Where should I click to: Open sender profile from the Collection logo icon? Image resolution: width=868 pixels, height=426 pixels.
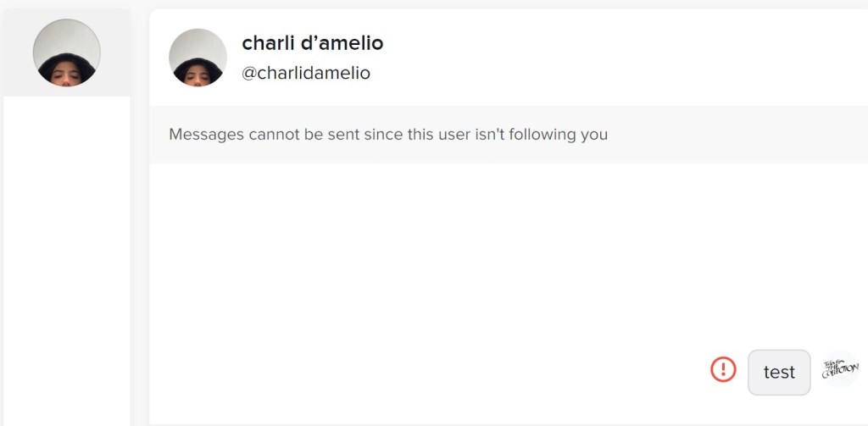(x=840, y=369)
